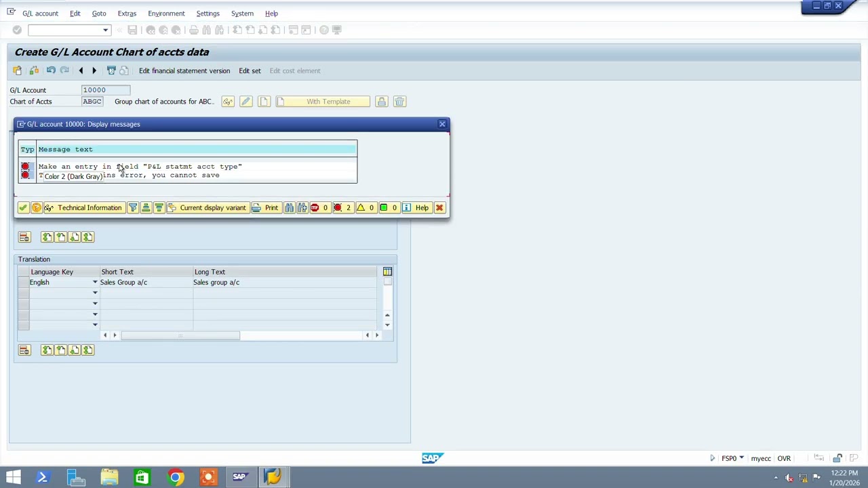Open Language Key dropdown in first empty row
This screenshot has height=488, width=868.
pos(95,293)
